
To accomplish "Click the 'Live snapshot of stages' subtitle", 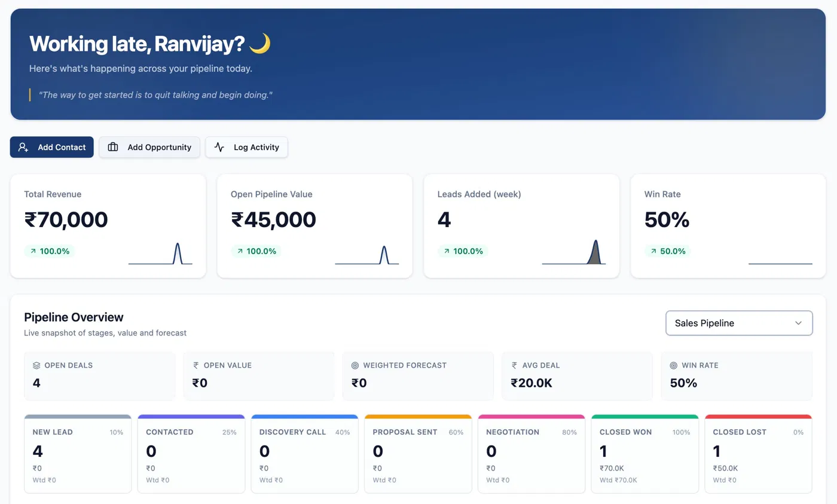I will pyautogui.click(x=105, y=333).
